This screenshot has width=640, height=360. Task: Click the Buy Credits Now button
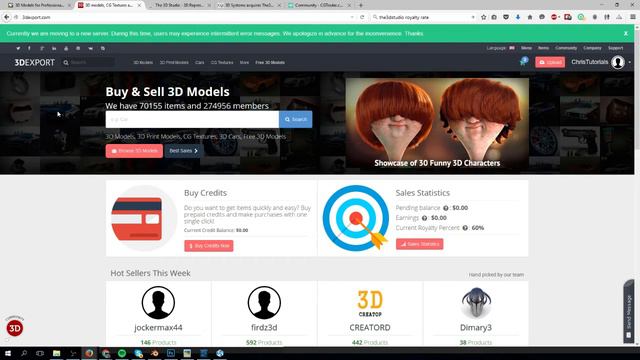[209, 246]
